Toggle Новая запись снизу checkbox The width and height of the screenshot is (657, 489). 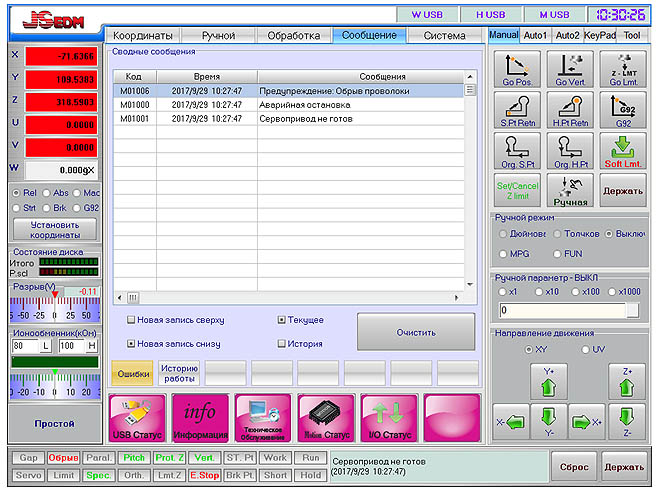coord(131,344)
